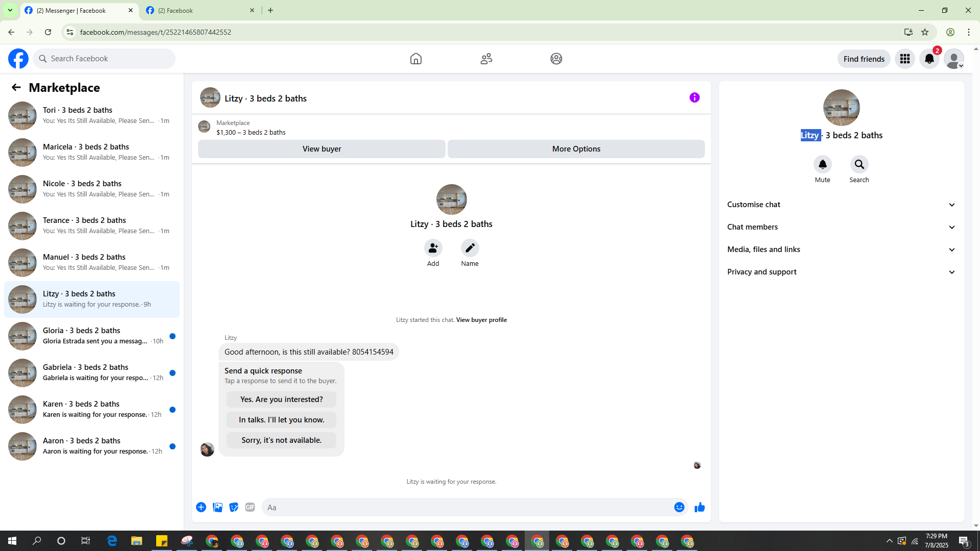Open Gloria's 3 beds 2 baths conversation
Image resolution: width=980 pixels, height=551 pixels.
[x=92, y=336]
